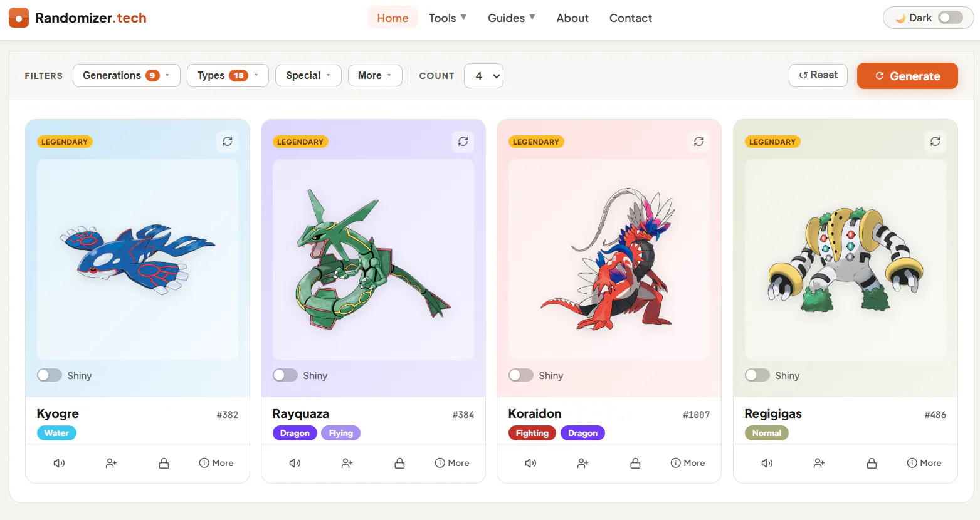Click the Legendary badge on Regigigas card
980x520 pixels.
coord(772,142)
